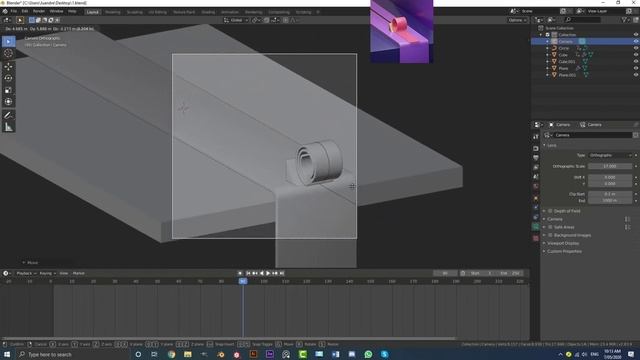Click the Windows Start button
Viewport: 640px width, 360px height.
[x=7, y=354]
